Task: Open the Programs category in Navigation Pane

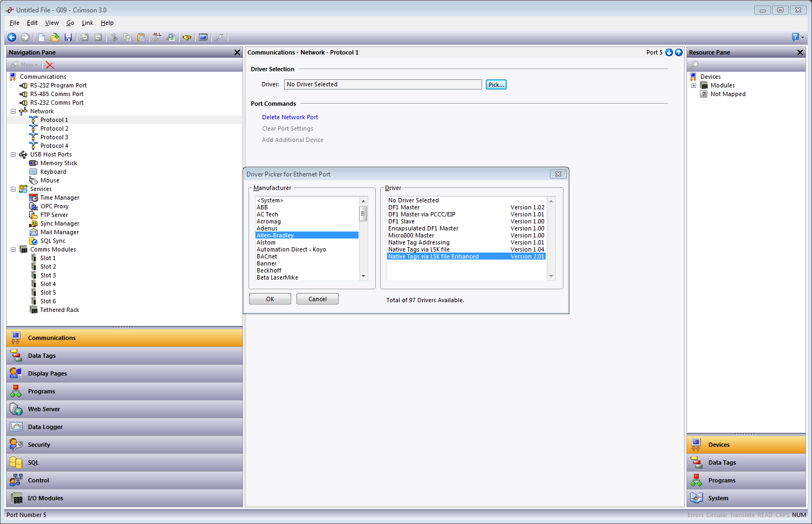Action: (x=125, y=391)
